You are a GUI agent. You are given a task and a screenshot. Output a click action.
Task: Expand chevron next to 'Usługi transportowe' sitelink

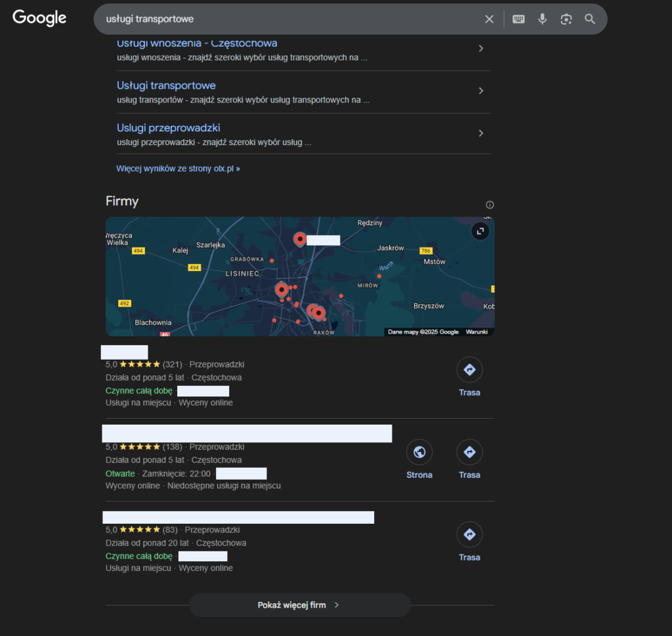coord(481,91)
